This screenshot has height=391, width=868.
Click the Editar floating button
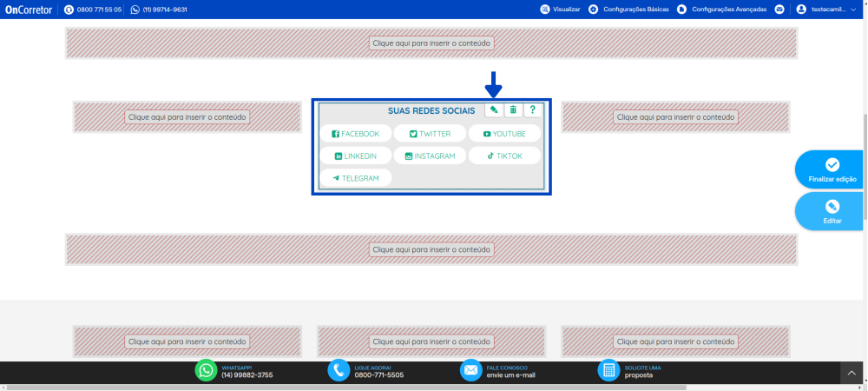click(832, 211)
